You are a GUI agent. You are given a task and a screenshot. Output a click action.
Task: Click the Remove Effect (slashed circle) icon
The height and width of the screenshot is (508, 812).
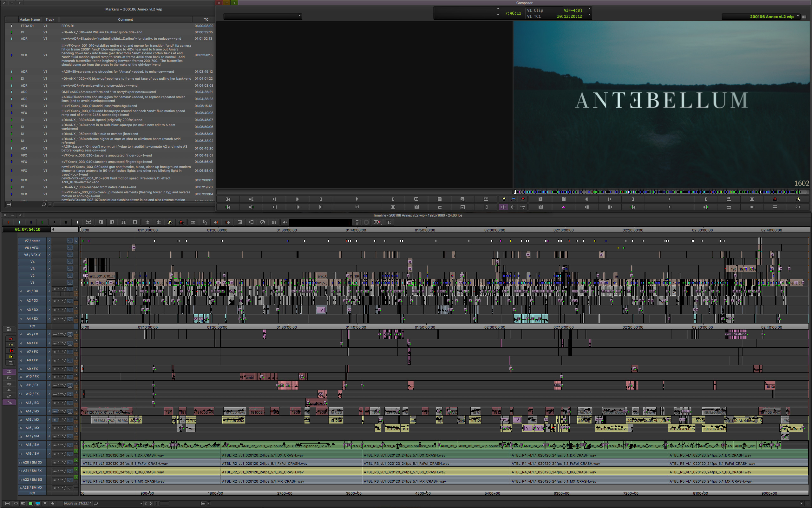pos(262,223)
